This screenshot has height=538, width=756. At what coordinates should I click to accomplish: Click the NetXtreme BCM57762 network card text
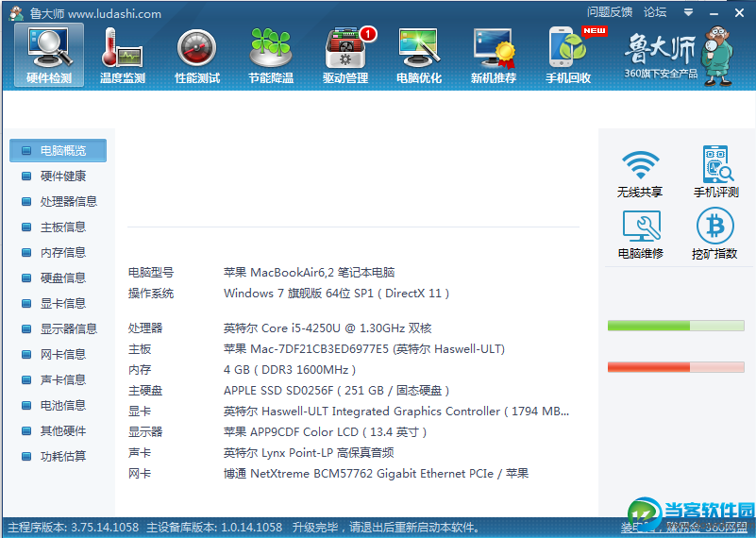376,474
